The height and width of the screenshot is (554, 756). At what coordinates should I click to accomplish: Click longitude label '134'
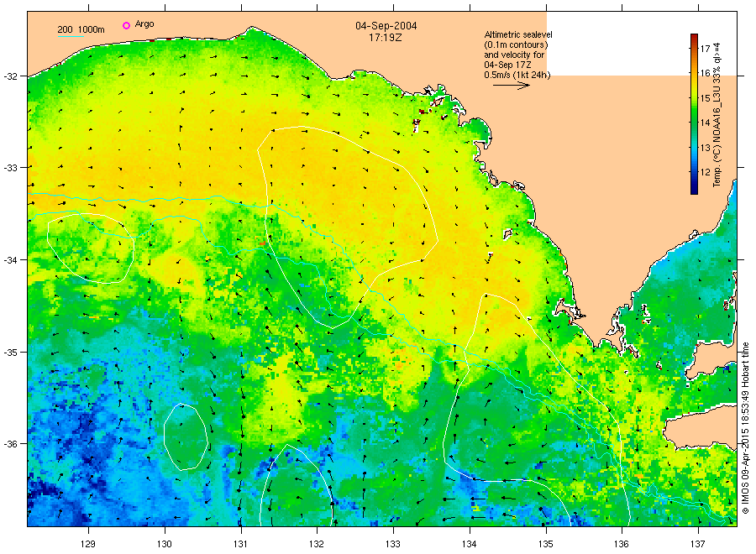click(469, 545)
